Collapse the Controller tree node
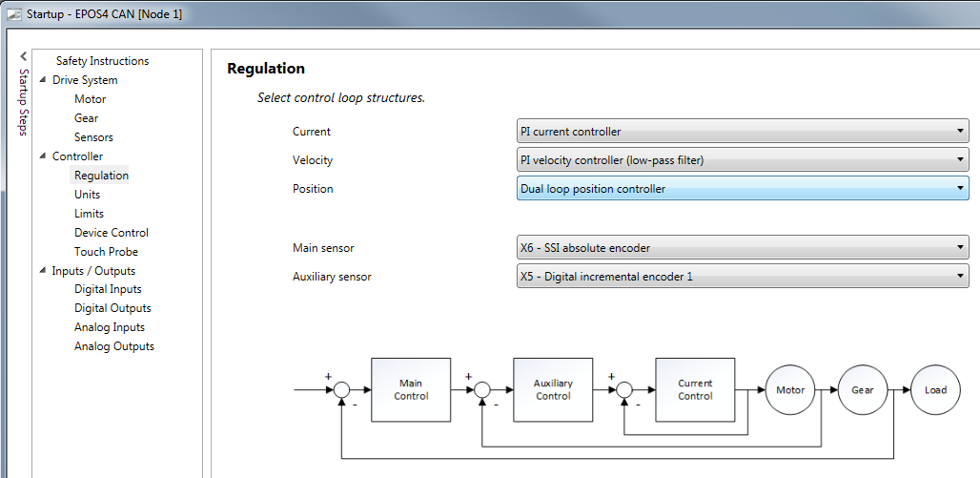980x478 pixels. tap(43, 156)
